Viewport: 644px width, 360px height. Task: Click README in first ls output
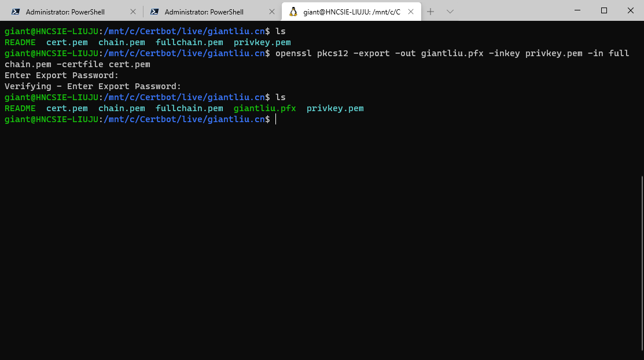[20, 42]
